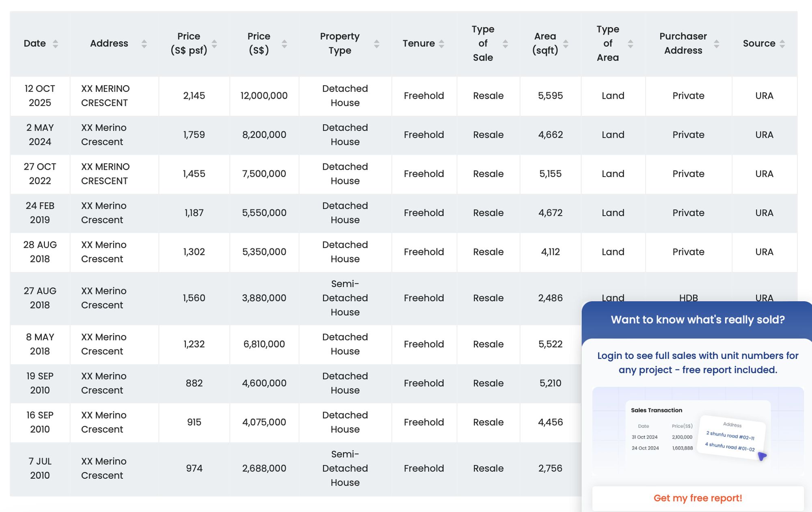
Task: Sort Property Type column arrows
Action: click(376, 44)
